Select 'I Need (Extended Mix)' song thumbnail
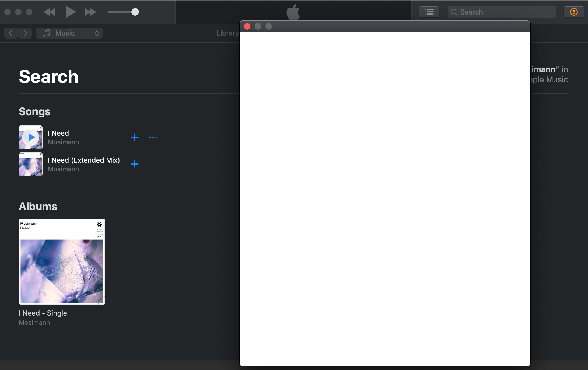 [31, 164]
